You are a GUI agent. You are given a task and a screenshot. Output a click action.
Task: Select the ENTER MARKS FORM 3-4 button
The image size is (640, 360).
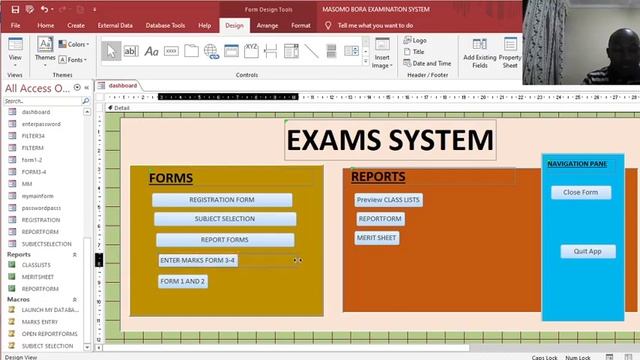click(x=198, y=260)
